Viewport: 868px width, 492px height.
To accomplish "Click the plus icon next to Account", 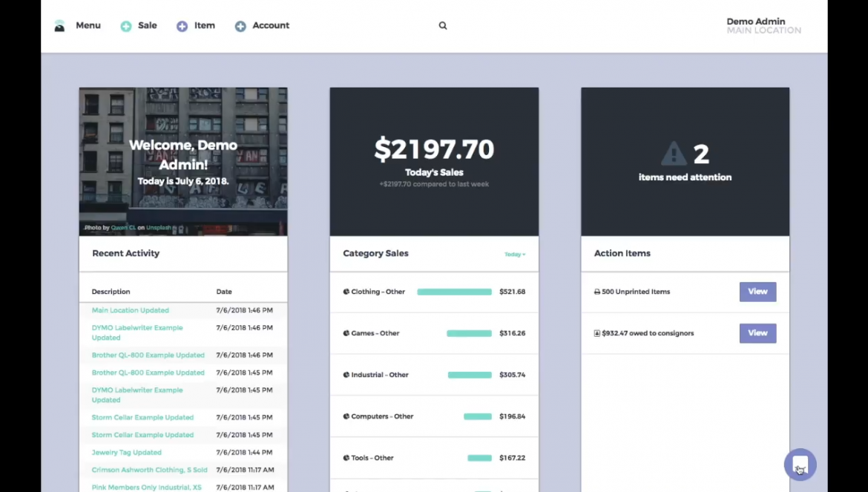I will [x=240, y=25].
